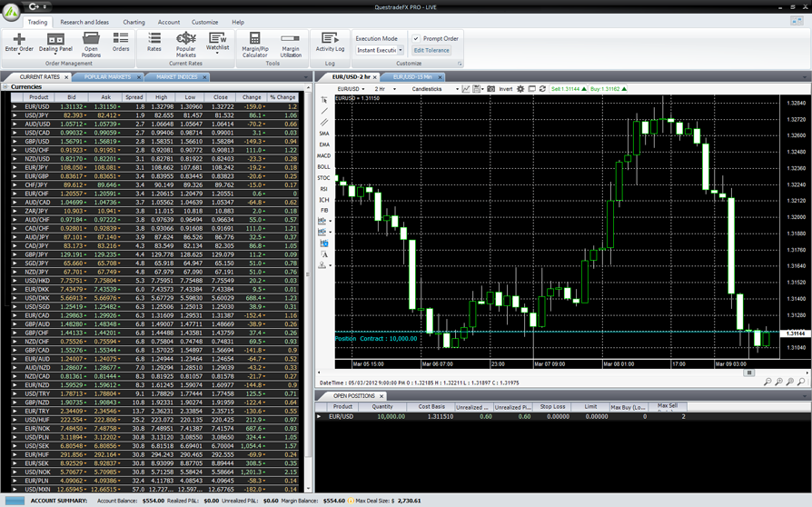Close the Current Rates tab
The image size is (812, 507).
(66, 77)
